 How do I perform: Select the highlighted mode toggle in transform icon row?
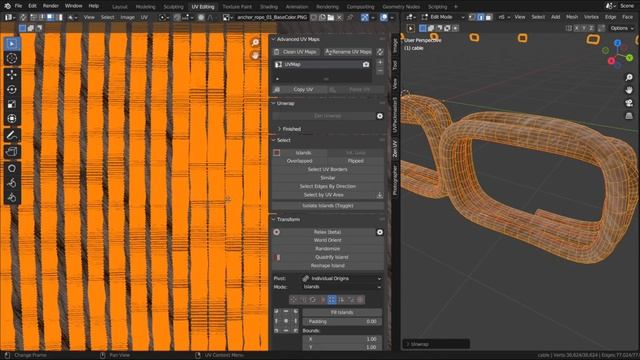pos(332,300)
